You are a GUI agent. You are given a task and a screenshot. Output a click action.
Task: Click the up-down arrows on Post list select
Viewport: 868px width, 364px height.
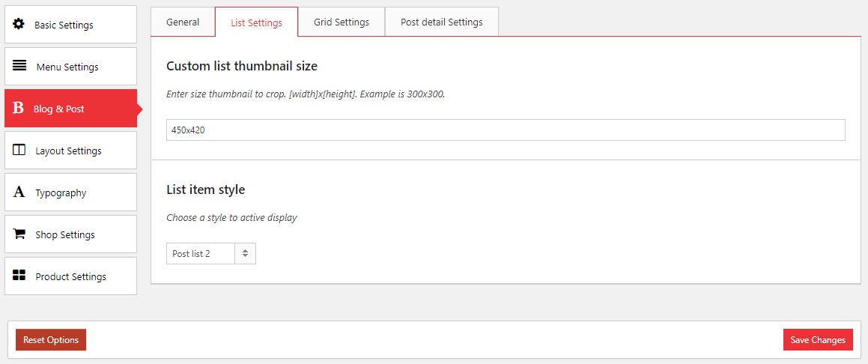click(x=246, y=254)
